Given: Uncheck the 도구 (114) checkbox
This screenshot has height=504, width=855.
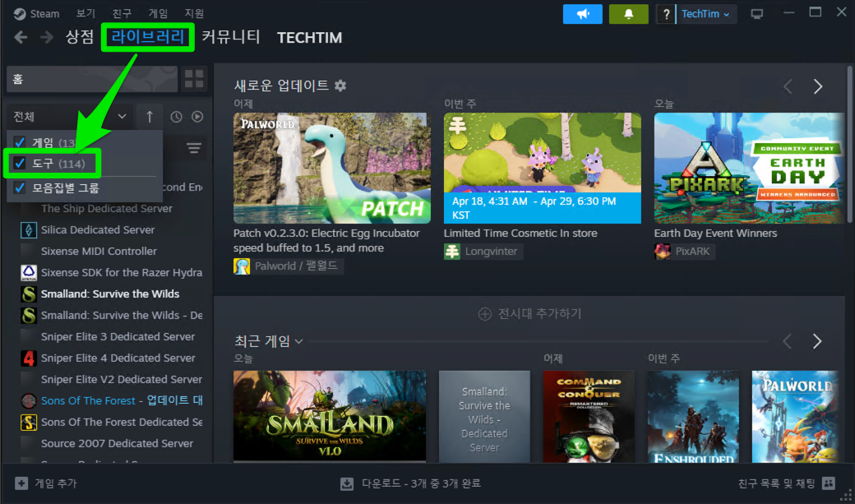Looking at the screenshot, I should click(x=21, y=163).
